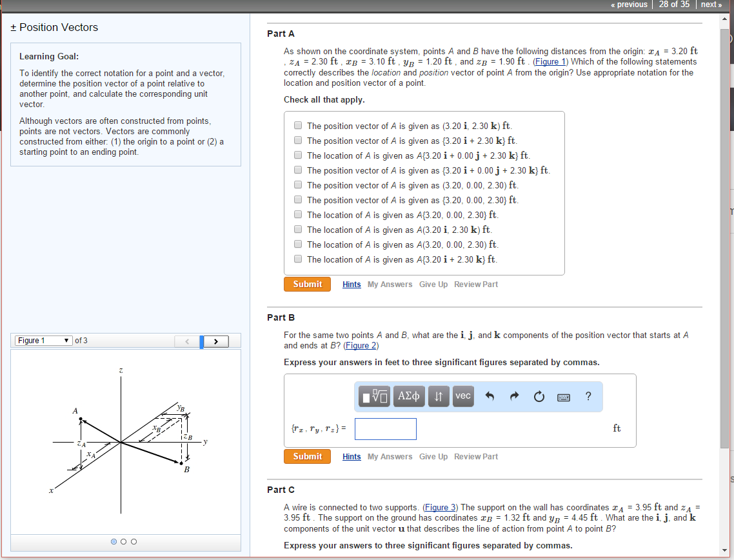The image size is (734, 560).
Task: Collapse the Position Vectors section via its ± control
Action: [14, 27]
